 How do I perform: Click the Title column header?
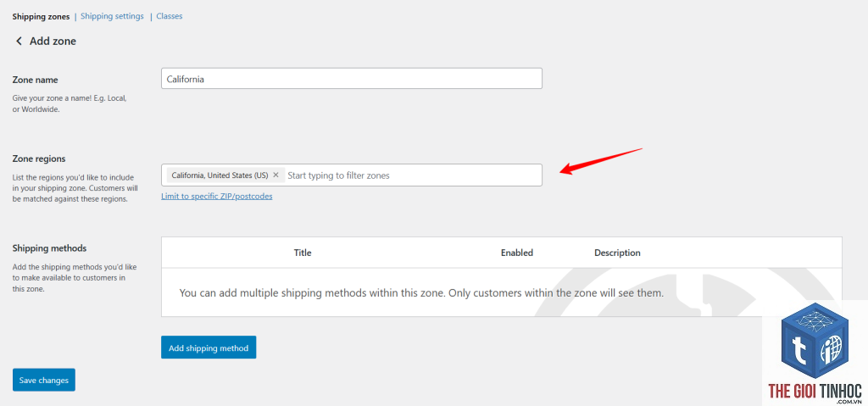click(303, 253)
